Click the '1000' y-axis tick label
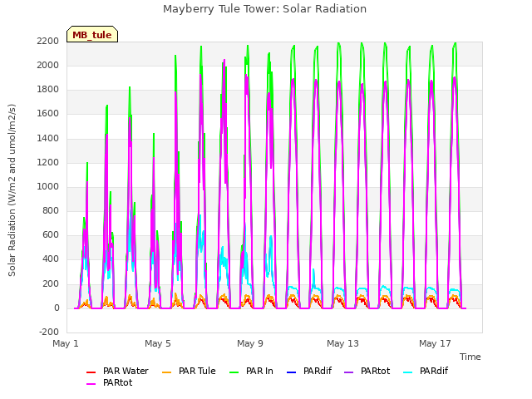Image resolution: width=532 pixels, height=399 pixels. (48, 186)
